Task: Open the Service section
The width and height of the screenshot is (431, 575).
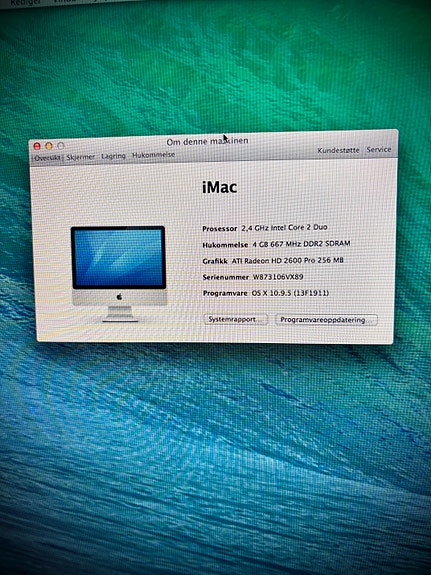Action: [379, 150]
